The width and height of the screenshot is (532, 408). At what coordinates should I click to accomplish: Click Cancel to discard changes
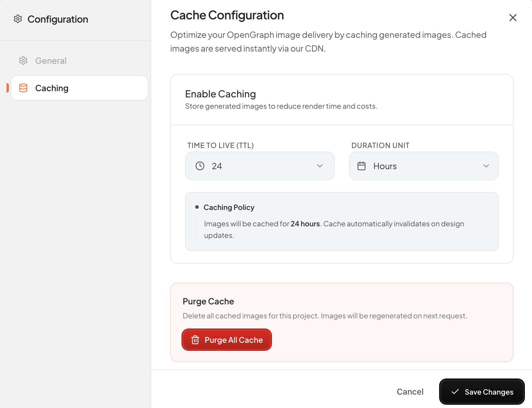point(410,392)
